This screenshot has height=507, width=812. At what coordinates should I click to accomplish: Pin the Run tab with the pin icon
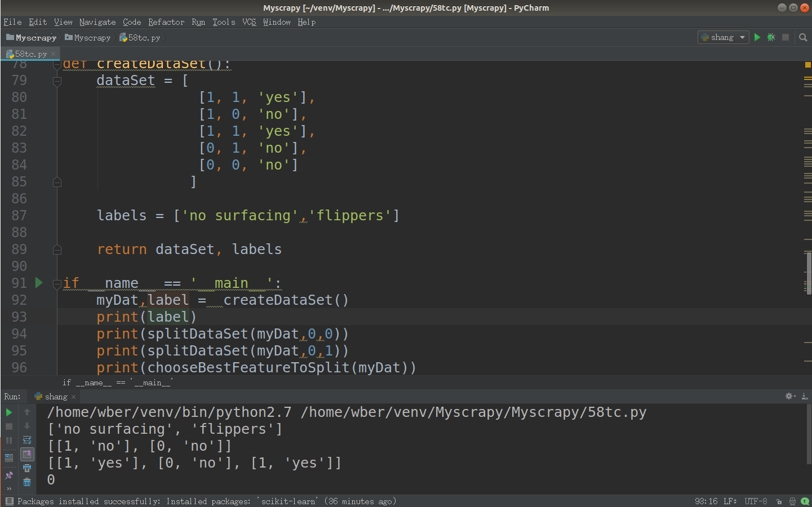(9, 475)
